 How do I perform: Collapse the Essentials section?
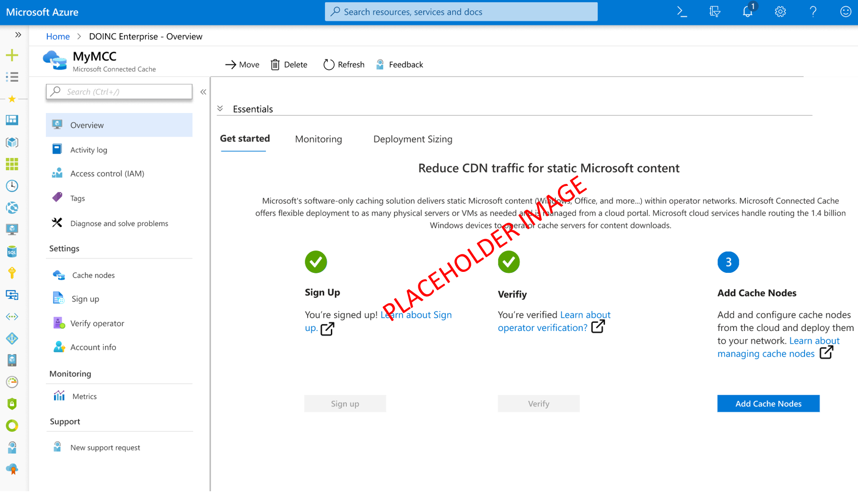220,109
